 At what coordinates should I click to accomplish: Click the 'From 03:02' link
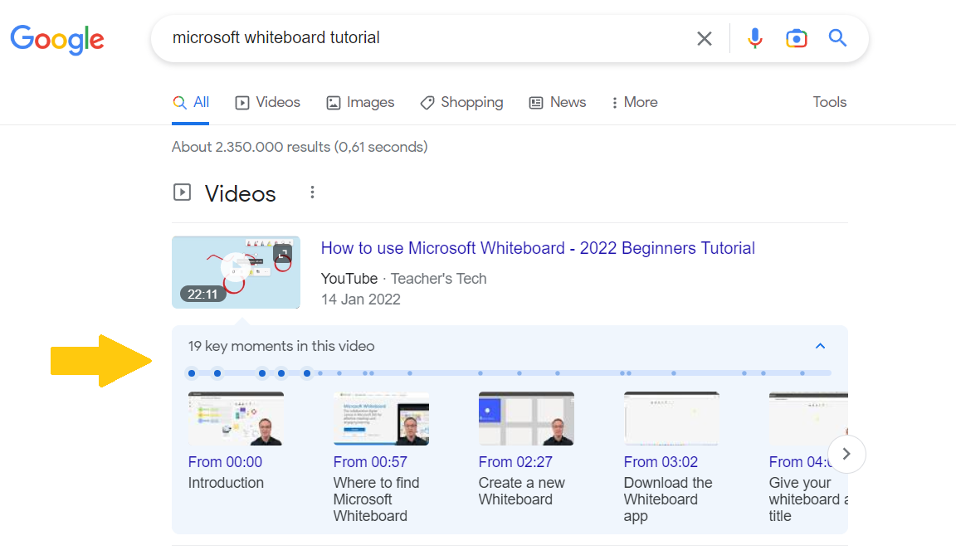coord(661,462)
